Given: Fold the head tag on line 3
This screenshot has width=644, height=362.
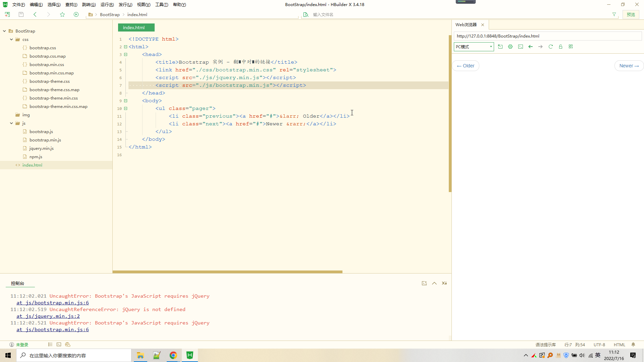Looking at the screenshot, I should [126, 54].
